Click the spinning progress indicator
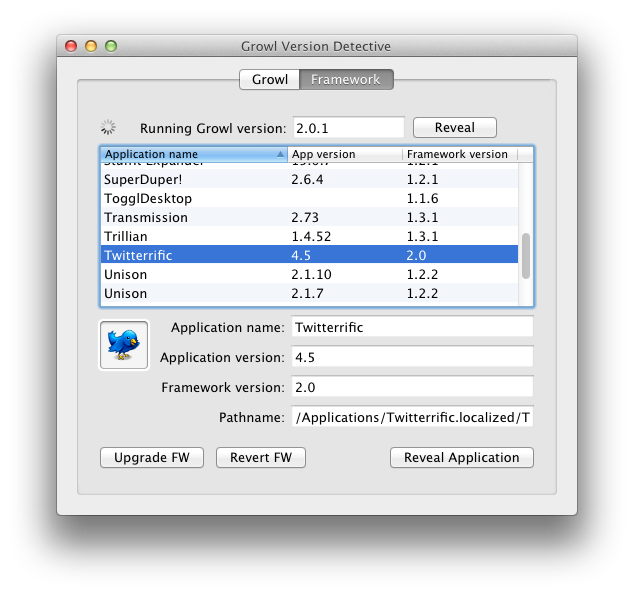 108,127
